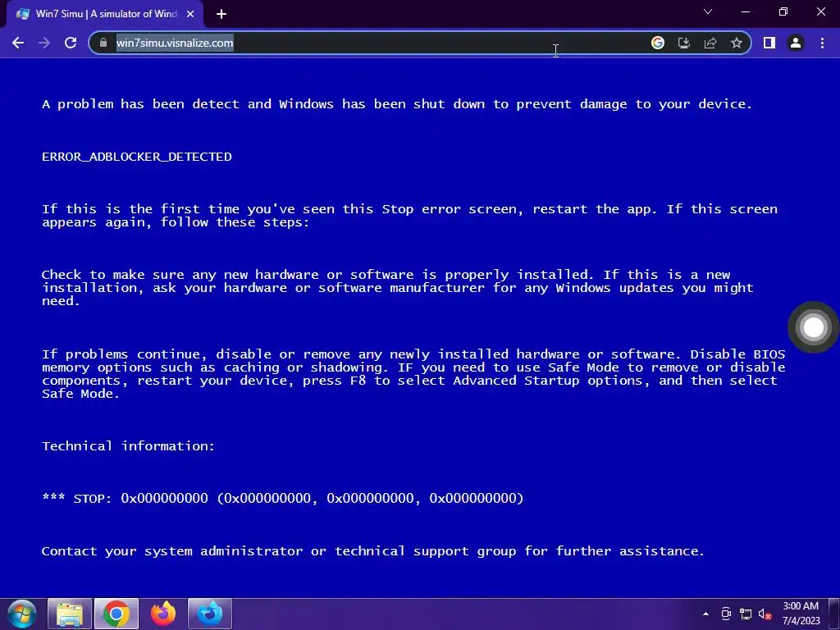Switch to Chrome in taskbar

(116, 614)
